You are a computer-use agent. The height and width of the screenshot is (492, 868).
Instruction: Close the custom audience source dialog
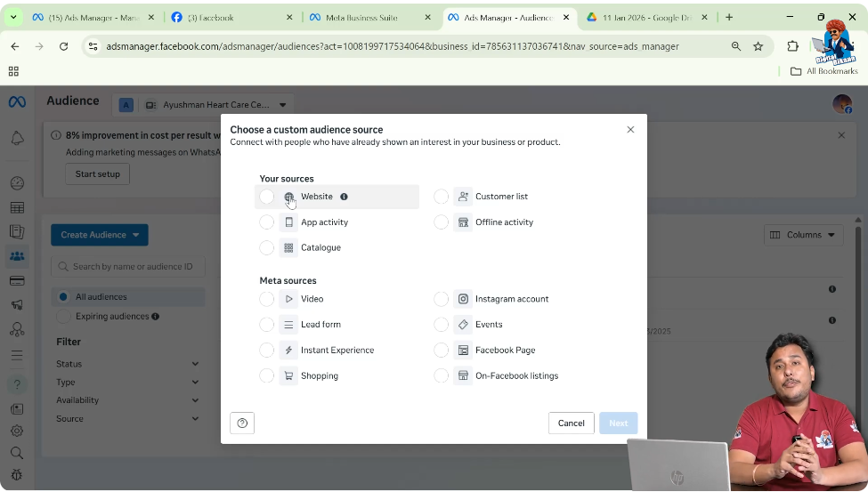pos(630,130)
